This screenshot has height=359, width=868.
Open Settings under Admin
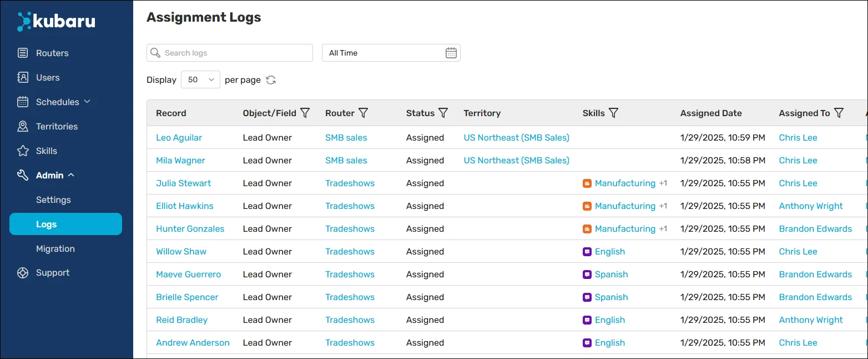click(53, 200)
